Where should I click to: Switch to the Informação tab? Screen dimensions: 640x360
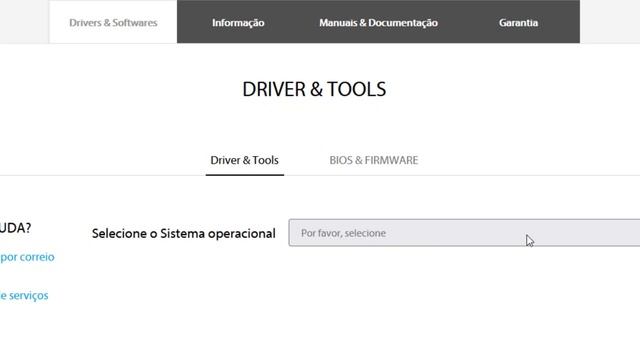pos(238,22)
